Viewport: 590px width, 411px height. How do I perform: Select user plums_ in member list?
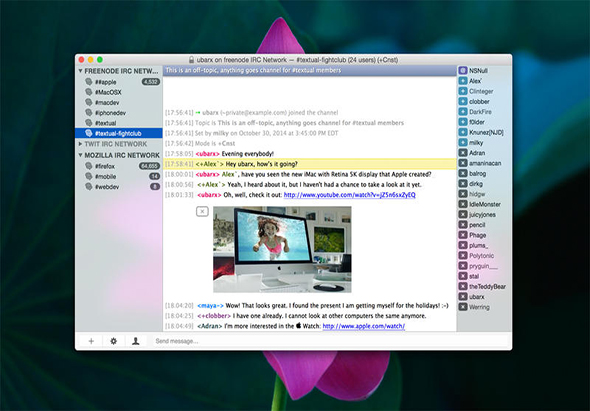484,245
